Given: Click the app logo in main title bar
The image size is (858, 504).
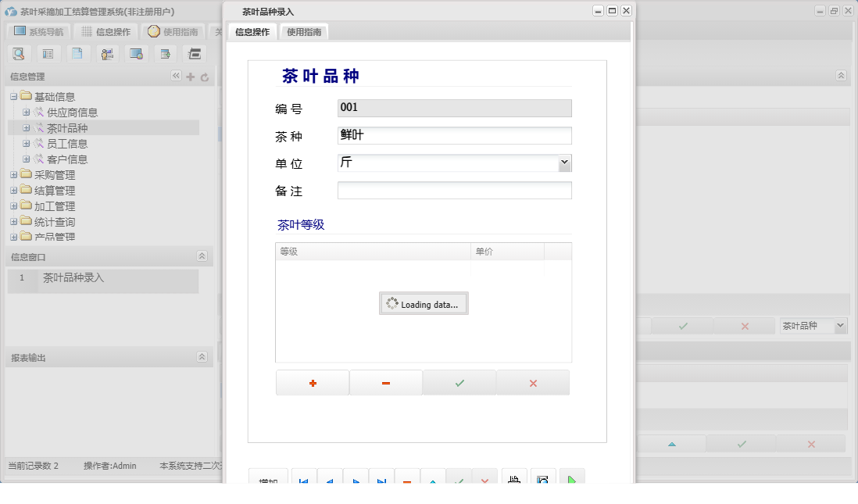Looking at the screenshot, I should click(x=10, y=12).
